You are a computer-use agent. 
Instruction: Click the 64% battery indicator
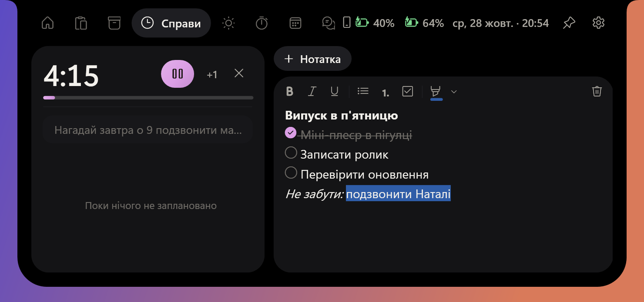[x=424, y=23]
